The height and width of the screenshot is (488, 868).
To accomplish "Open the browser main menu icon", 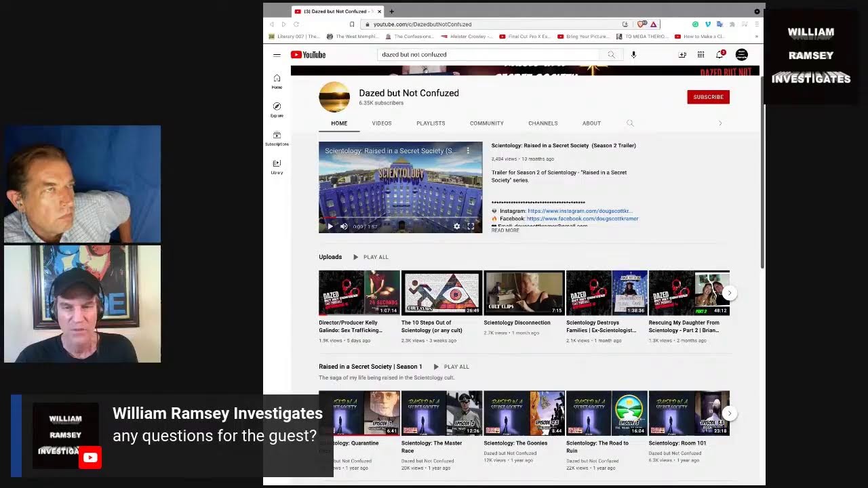I will tap(757, 24).
